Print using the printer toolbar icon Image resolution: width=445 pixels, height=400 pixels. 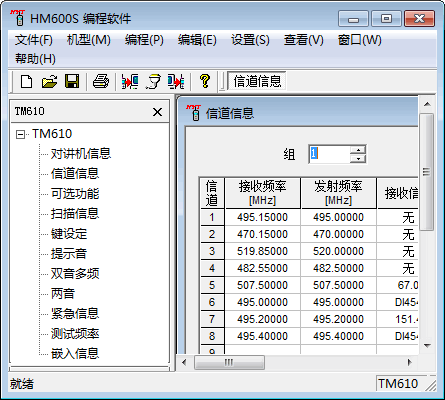coord(101,81)
